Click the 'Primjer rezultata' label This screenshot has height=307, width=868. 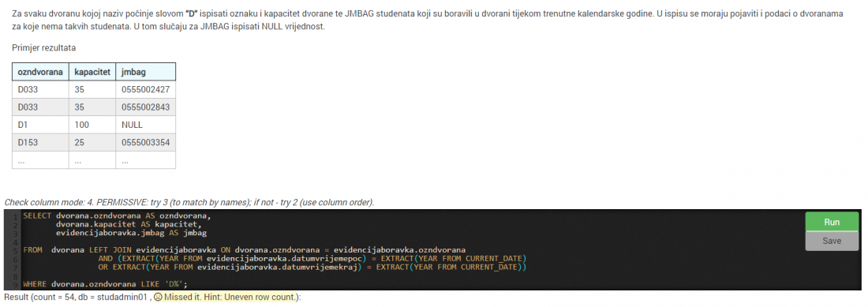(x=43, y=48)
